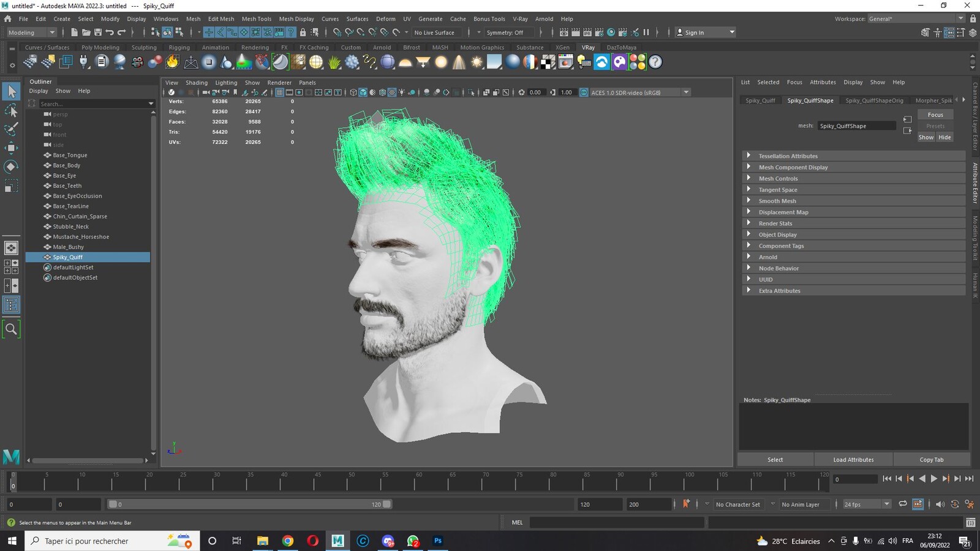Image resolution: width=980 pixels, height=551 pixels.
Task: Switch to the Poly Modeling shelf tab
Action: 100,47
